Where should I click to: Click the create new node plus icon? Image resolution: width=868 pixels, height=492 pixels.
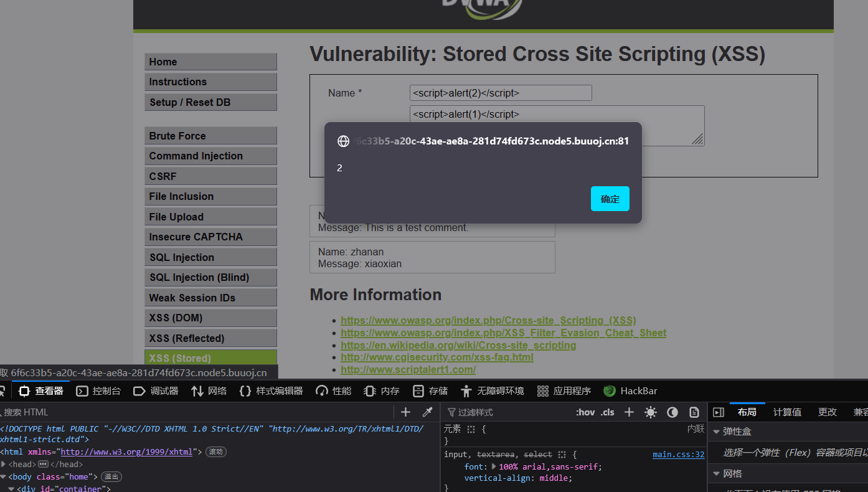406,412
